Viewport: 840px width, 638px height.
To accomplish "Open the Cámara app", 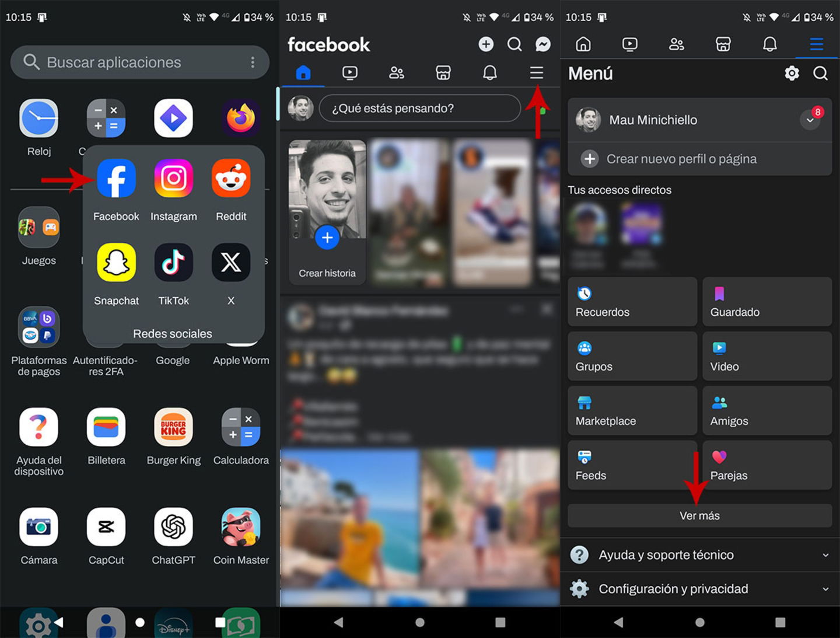I will coord(39,527).
